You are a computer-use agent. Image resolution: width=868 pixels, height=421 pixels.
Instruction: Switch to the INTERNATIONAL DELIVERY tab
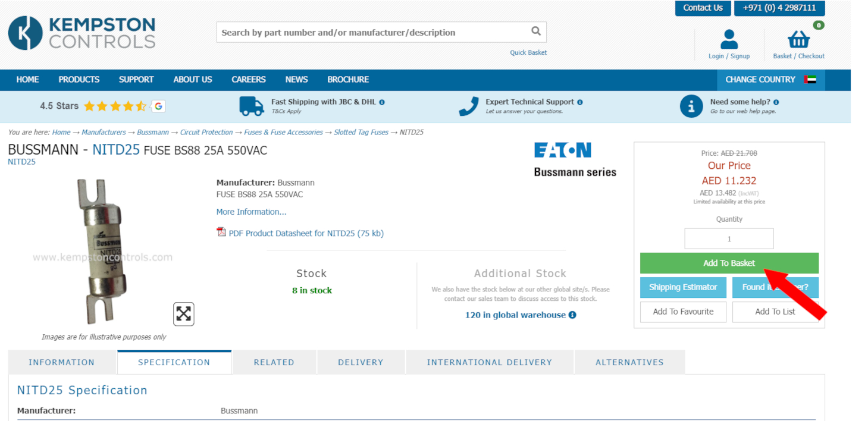tap(489, 362)
